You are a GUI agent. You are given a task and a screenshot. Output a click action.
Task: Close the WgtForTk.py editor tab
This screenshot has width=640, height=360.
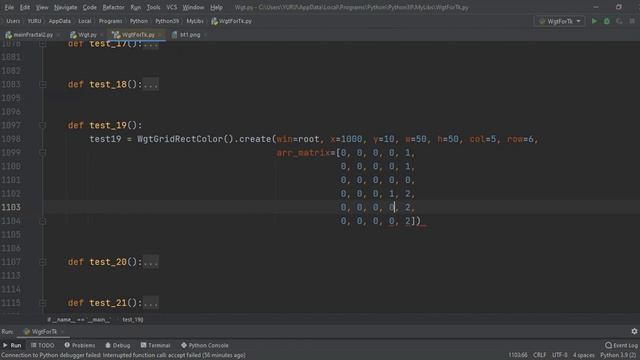[160, 35]
